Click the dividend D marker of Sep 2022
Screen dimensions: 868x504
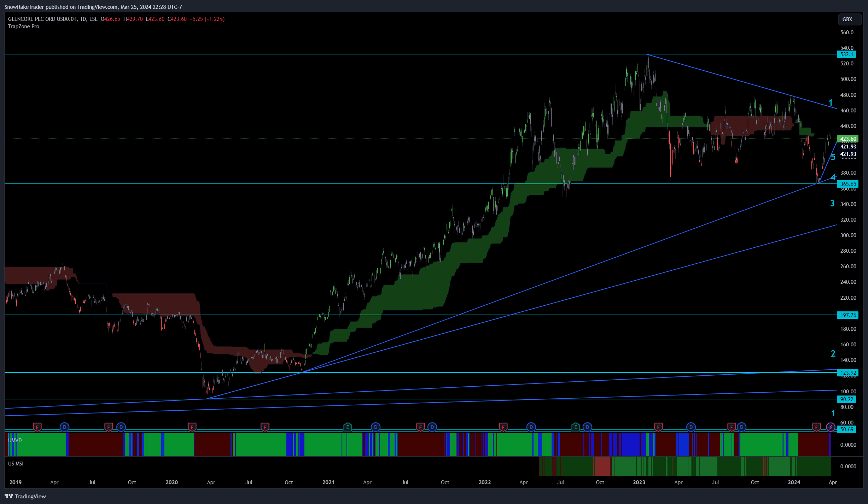[x=587, y=427]
